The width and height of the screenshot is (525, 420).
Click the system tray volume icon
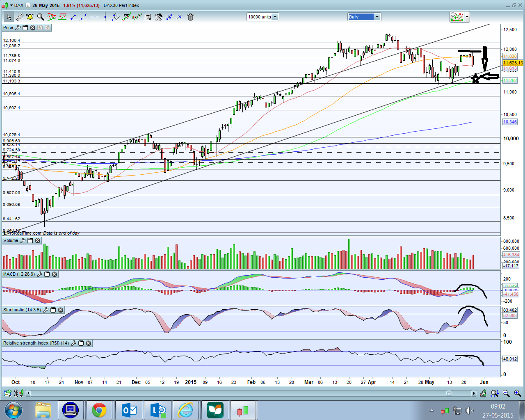coord(469,411)
